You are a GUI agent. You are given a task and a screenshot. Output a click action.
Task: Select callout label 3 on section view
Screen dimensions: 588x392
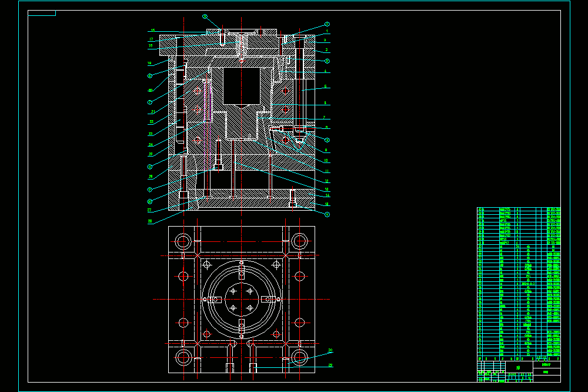click(326, 49)
